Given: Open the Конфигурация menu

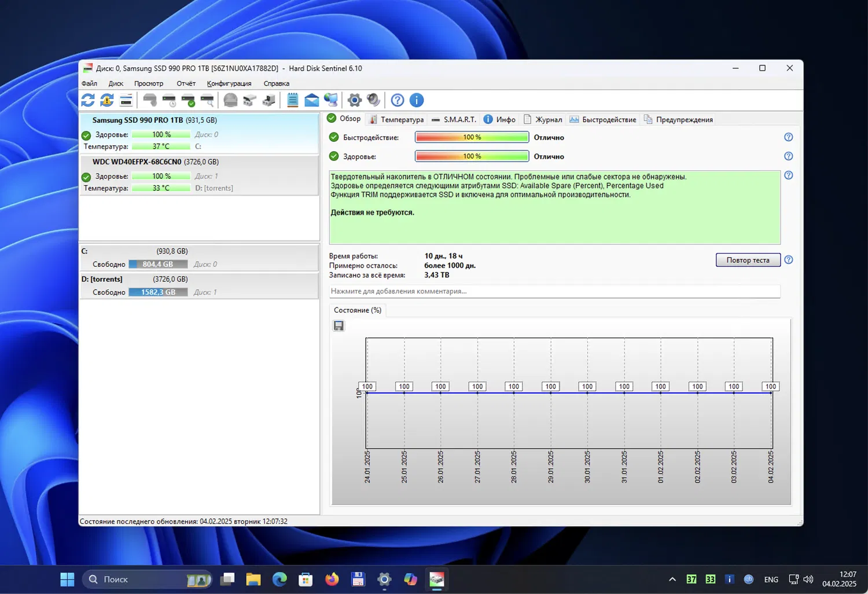Looking at the screenshot, I should click(x=229, y=83).
